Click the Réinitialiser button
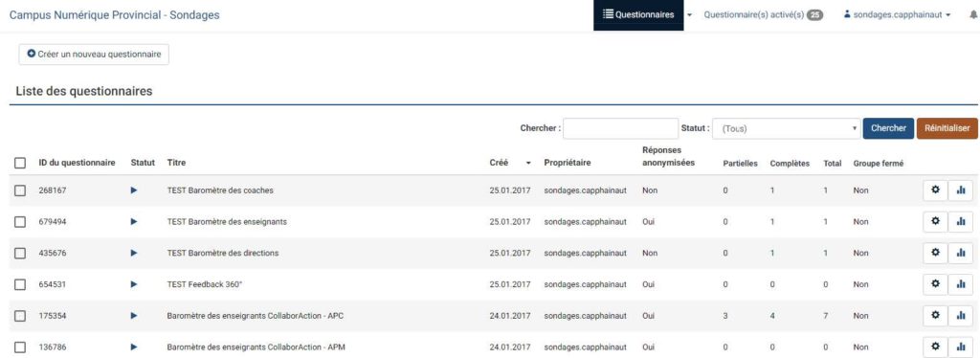Screen dimensions: 980x358 [x=947, y=128]
